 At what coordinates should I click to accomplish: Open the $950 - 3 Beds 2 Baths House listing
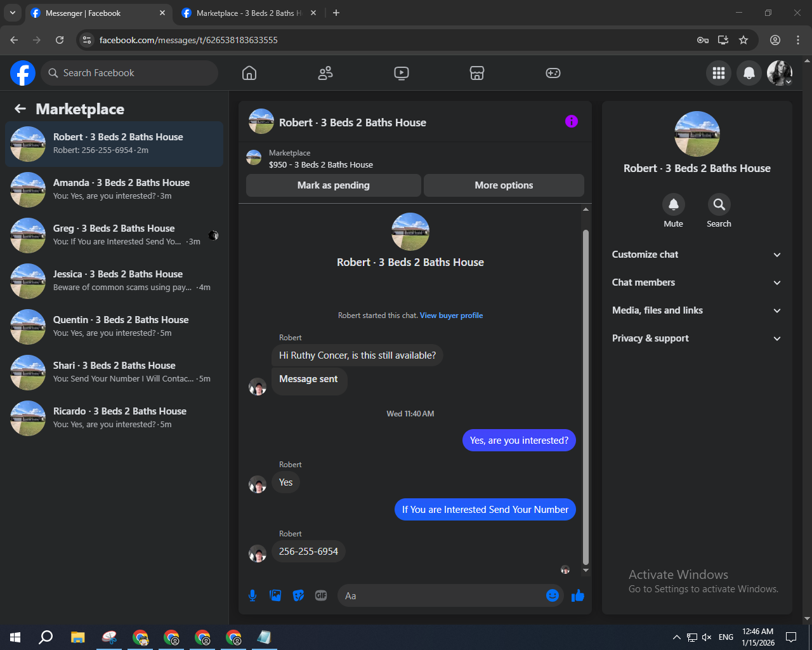pos(321,164)
